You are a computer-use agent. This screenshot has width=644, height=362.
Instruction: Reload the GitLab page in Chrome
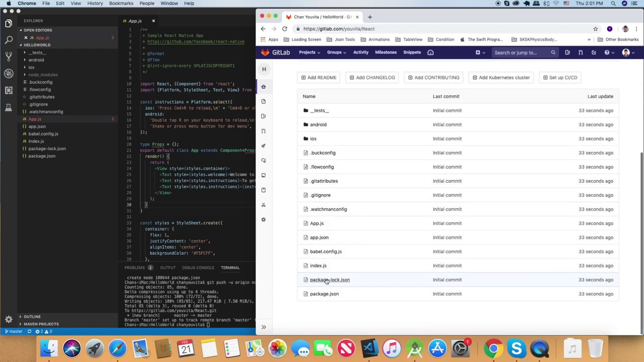point(284,29)
